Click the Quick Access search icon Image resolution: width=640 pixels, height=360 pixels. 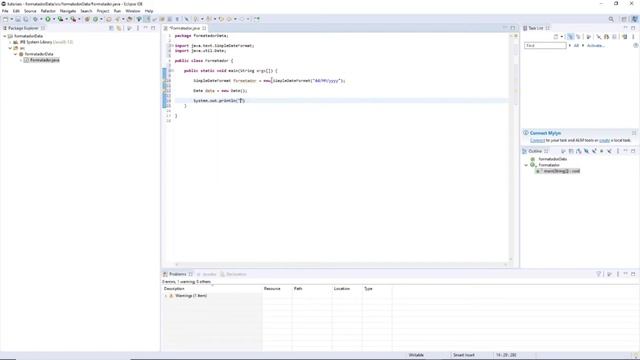coord(611,19)
